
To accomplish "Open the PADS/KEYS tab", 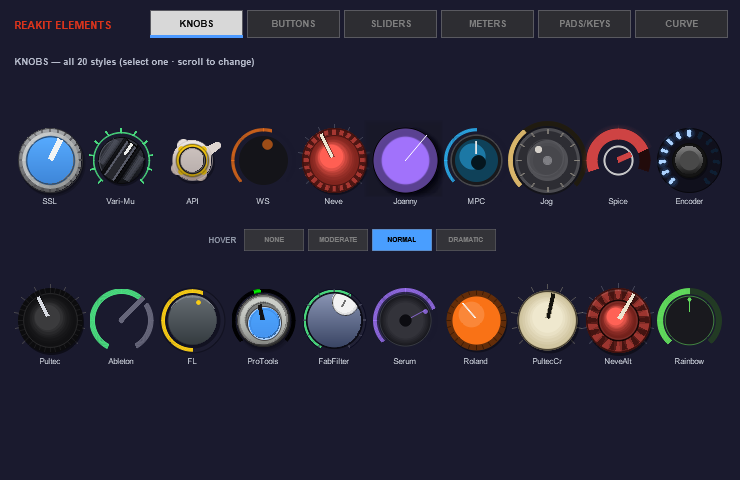I will 584,24.
